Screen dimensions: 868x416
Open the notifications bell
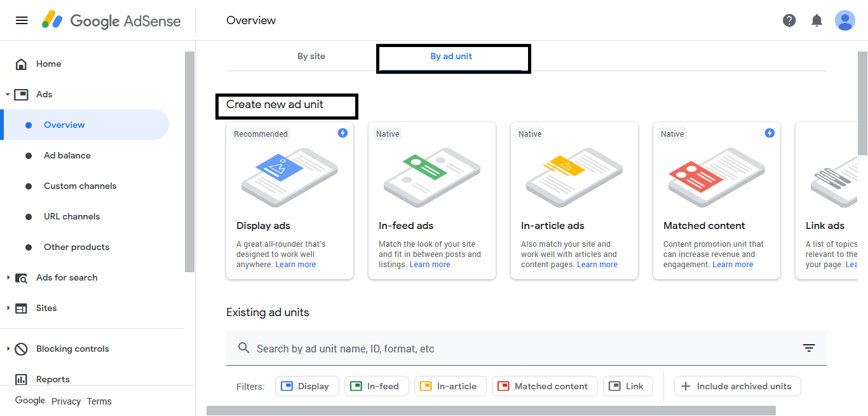point(817,20)
